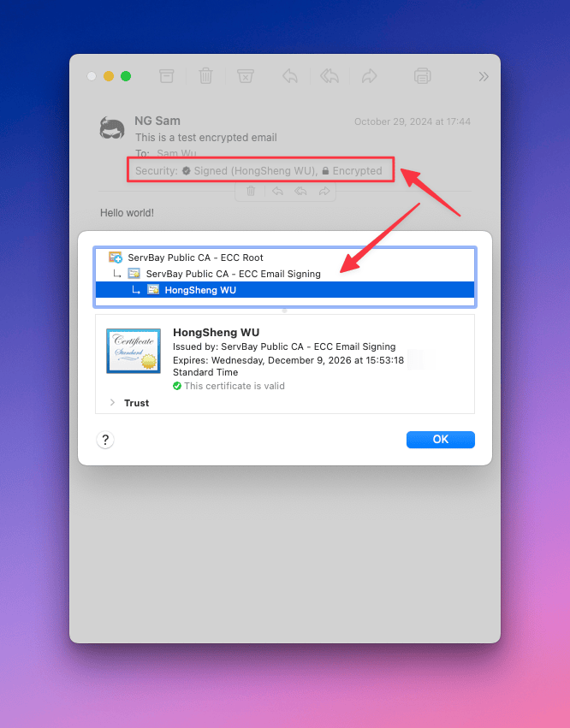
Task: Click the inline forward icon above message
Action: [x=324, y=191]
